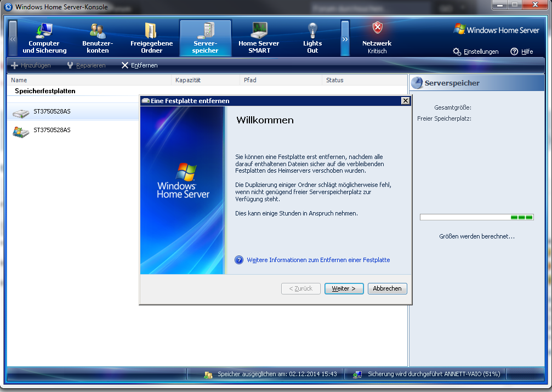Click the wrench icon beside Reparieren
552x392 pixels.
tap(70, 65)
